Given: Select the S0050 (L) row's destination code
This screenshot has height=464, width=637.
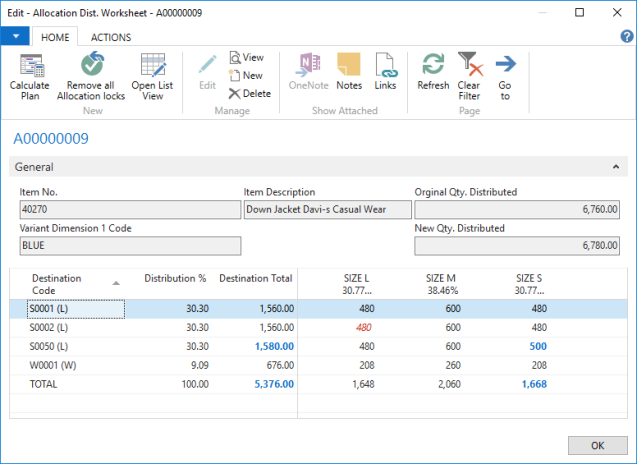Looking at the screenshot, I should [50, 346].
